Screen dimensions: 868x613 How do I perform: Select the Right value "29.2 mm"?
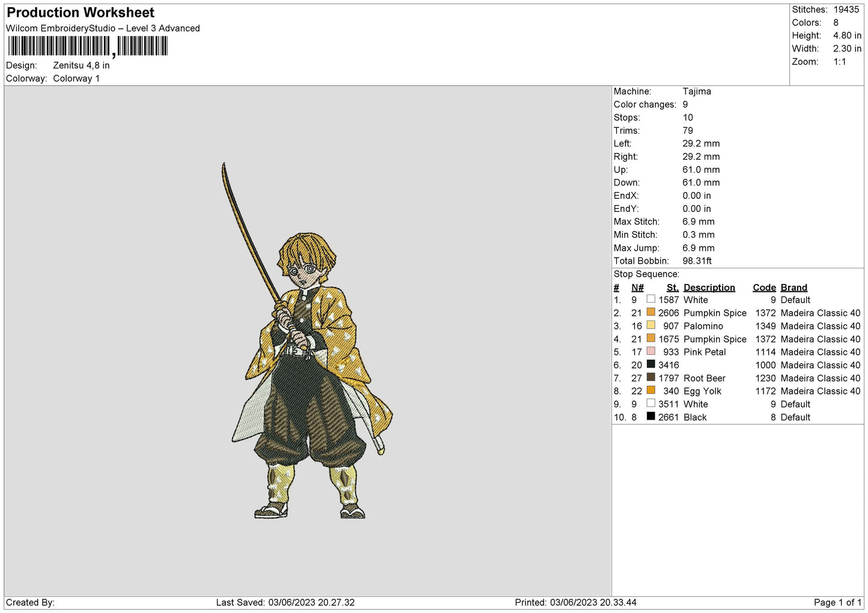point(701,157)
